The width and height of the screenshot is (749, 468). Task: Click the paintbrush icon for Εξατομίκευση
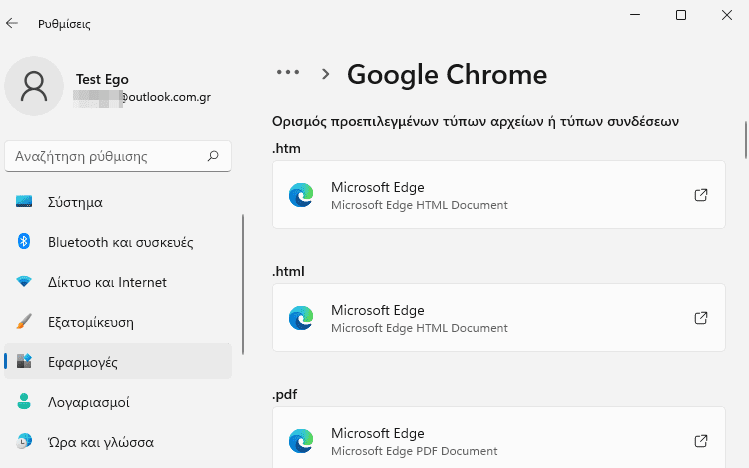pyautogui.click(x=24, y=321)
